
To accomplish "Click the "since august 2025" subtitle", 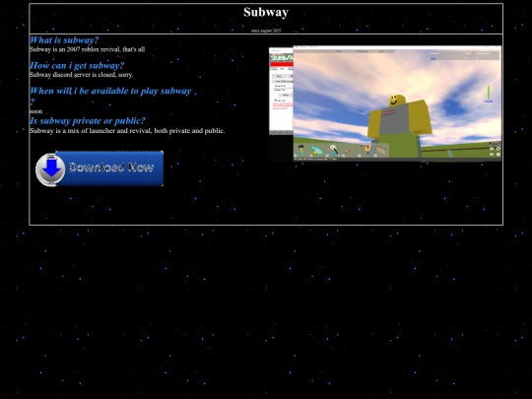I will pos(266,31).
